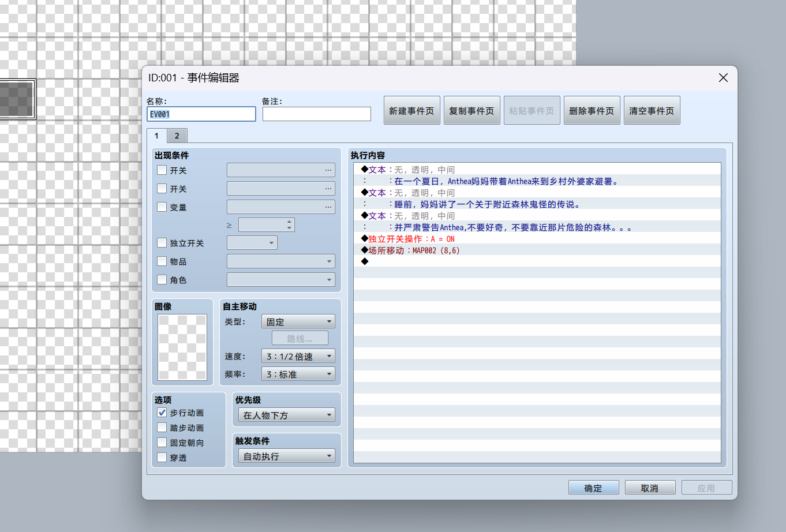Open the 优先级 dropdown 在人物下方
786x532 pixels.
click(287, 415)
